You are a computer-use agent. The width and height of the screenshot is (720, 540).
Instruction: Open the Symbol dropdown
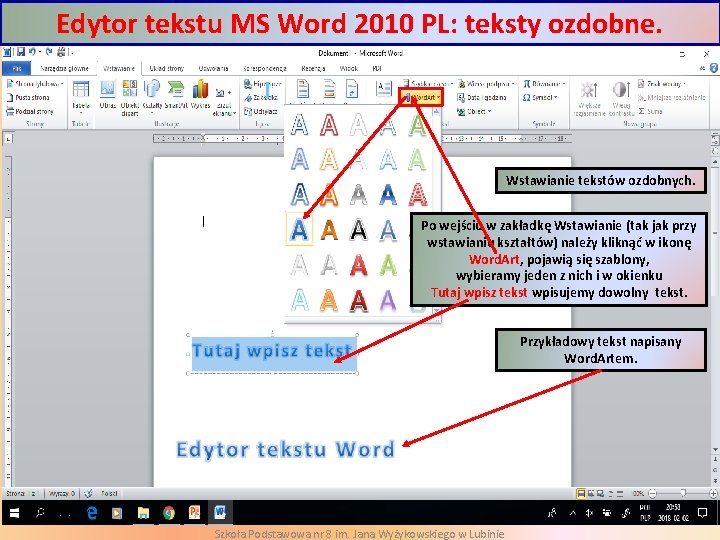click(540, 97)
